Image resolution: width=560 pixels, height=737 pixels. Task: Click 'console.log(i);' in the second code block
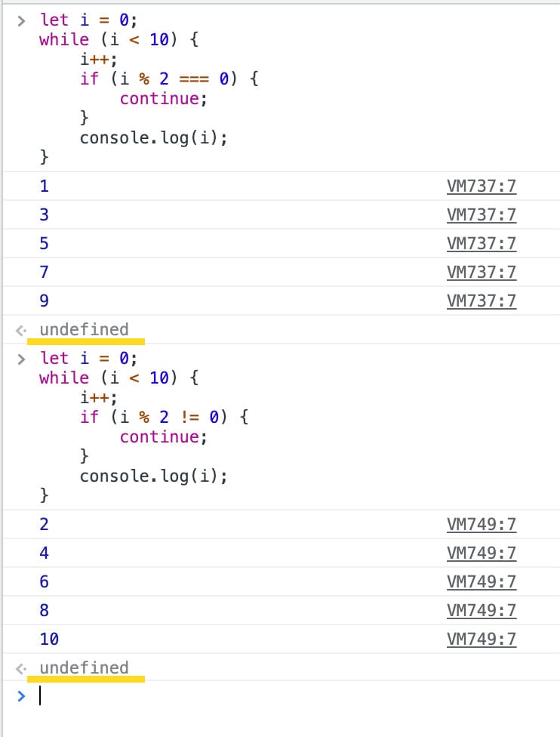(154, 476)
